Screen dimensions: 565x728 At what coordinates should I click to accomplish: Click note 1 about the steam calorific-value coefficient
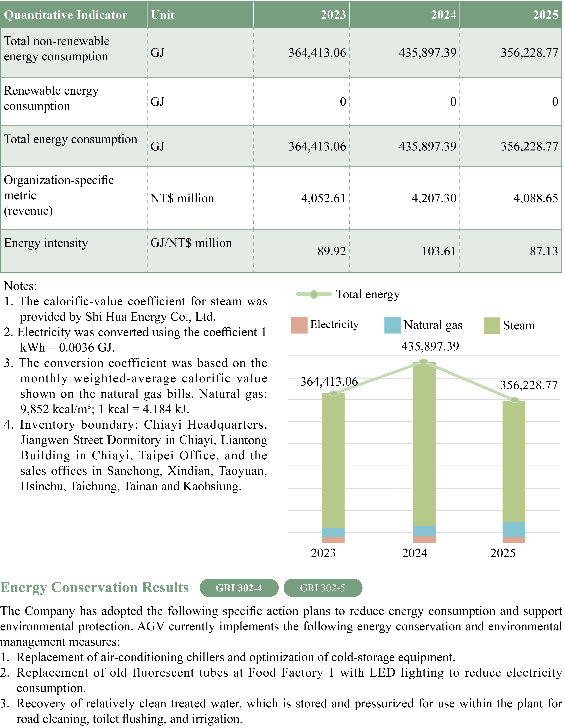point(135,309)
